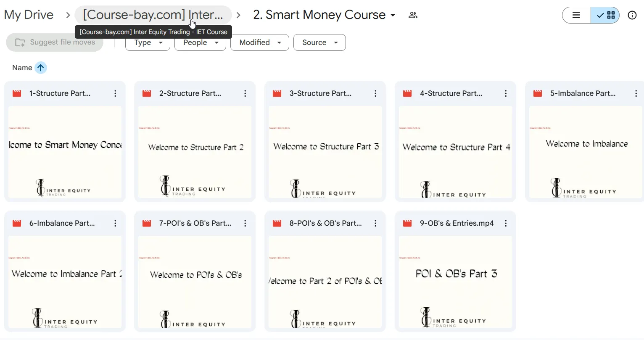
Task: Open the Source filter dropdown
Action: tap(319, 42)
